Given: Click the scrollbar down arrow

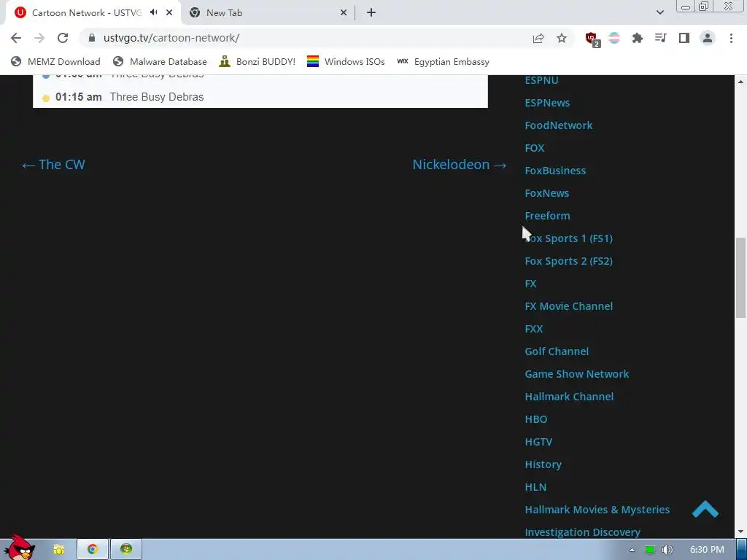Looking at the screenshot, I should [x=740, y=532].
